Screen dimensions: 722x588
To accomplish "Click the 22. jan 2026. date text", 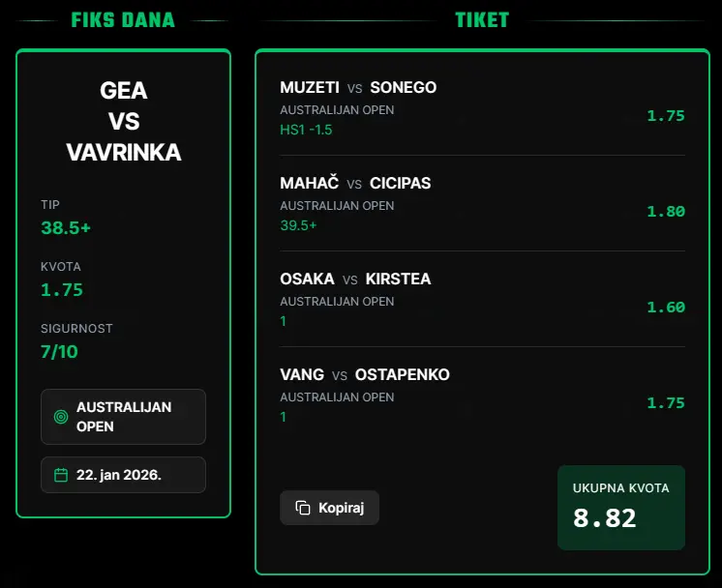I will [119, 475].
